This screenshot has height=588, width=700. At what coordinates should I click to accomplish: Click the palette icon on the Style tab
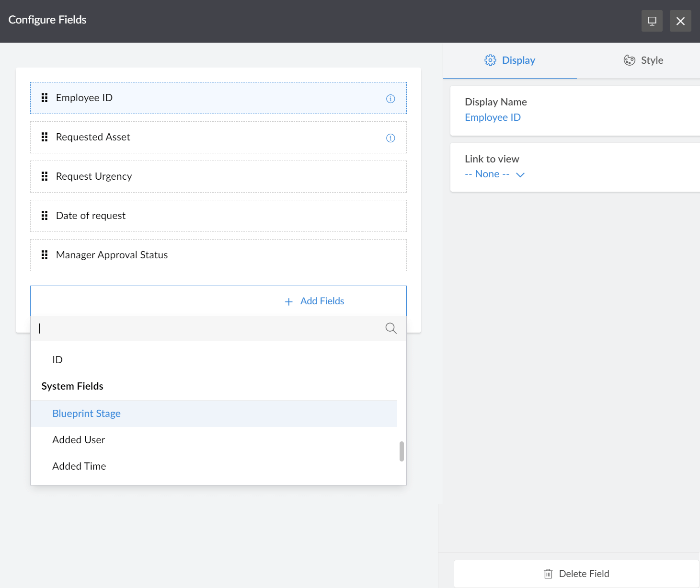pos(629,60)
